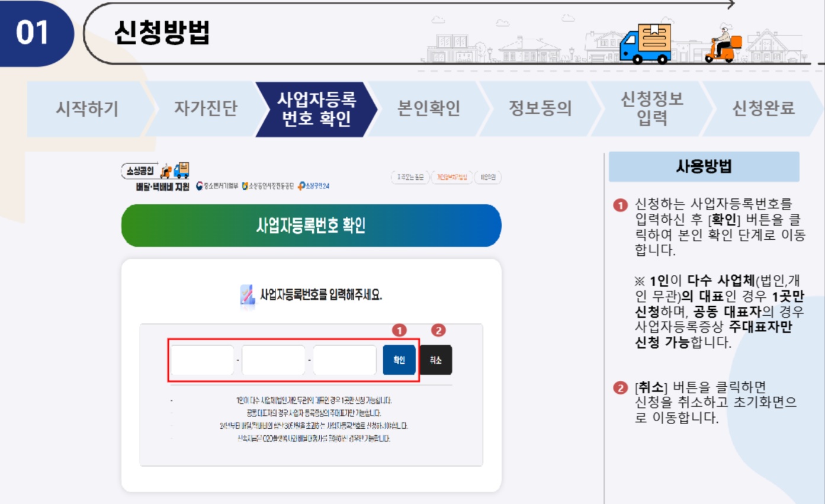
Task: Click the last business number field
Action: [345, 360]
